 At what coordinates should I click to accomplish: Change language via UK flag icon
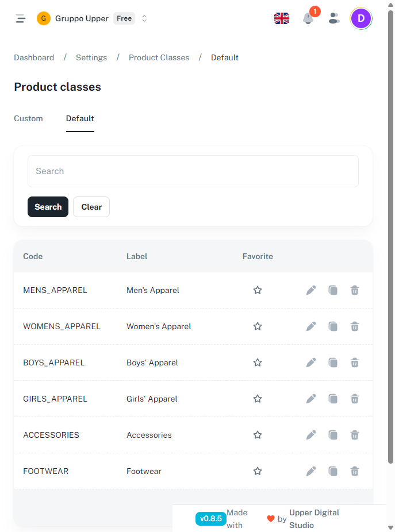pos(282,18)
